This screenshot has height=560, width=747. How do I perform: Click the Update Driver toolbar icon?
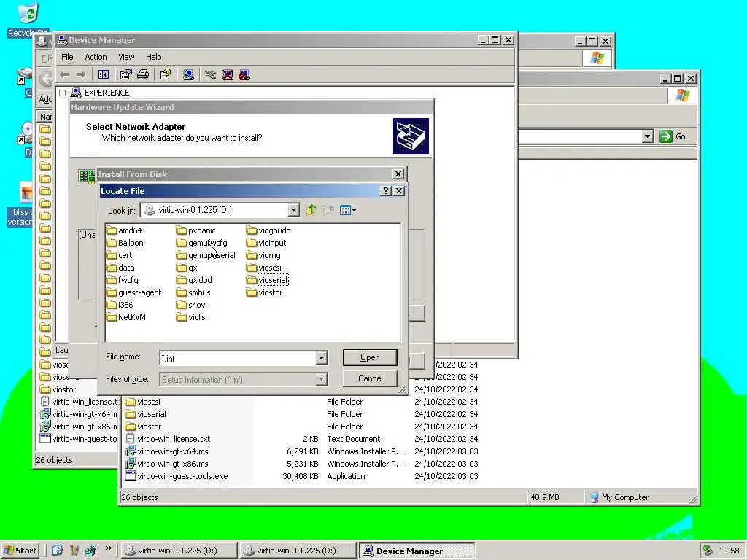pos(211,75)
